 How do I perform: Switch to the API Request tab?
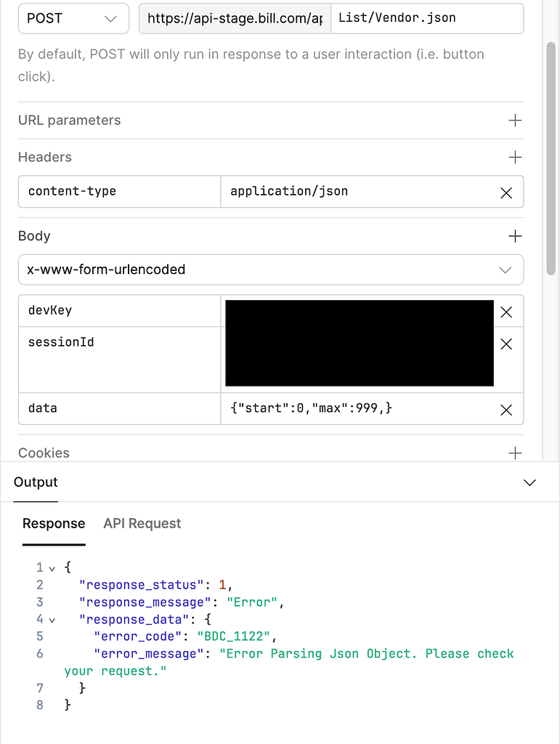point(142,523)
